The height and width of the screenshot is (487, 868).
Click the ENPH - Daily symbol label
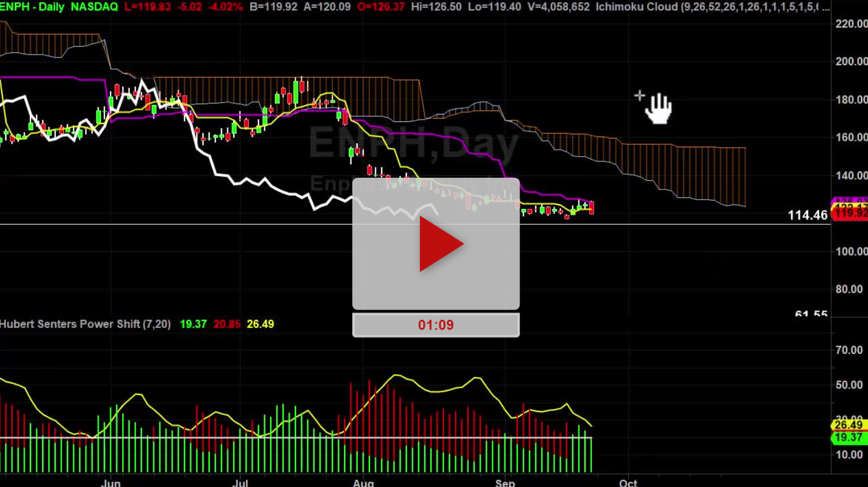[32, 7]
